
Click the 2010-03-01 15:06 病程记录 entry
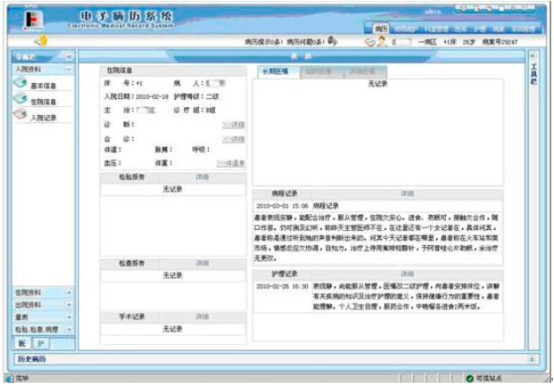tap(297, 206)
